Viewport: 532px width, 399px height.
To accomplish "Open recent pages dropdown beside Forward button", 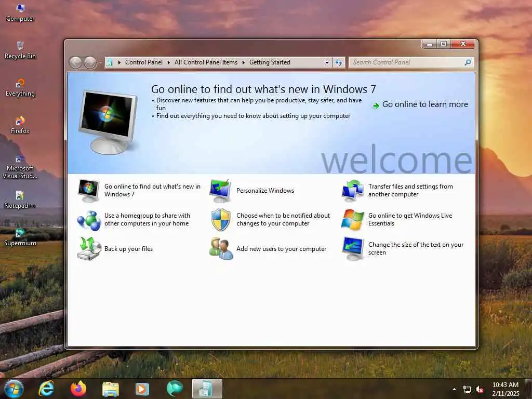I will (100, 63).
